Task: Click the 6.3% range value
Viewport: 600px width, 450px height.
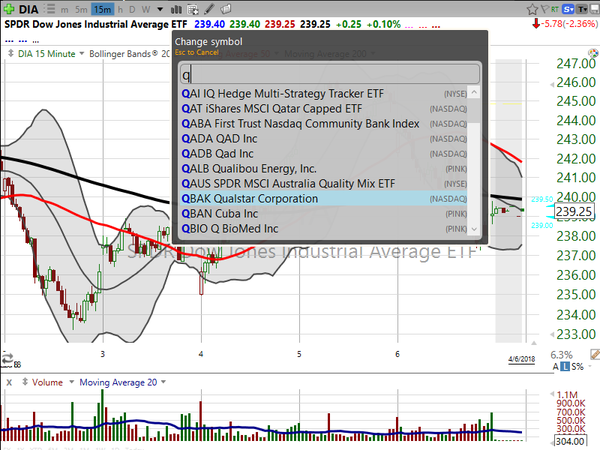Action: point(561,355)
